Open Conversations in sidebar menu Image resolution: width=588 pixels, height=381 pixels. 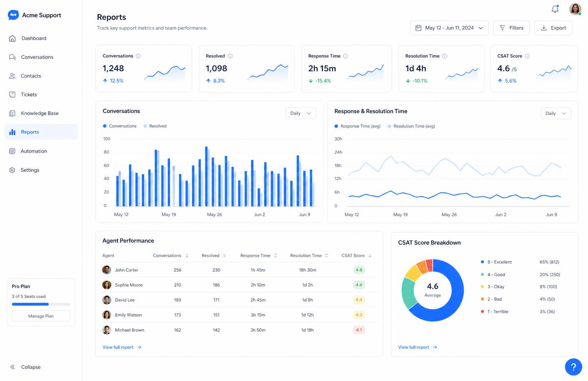(x=41, y=57)
